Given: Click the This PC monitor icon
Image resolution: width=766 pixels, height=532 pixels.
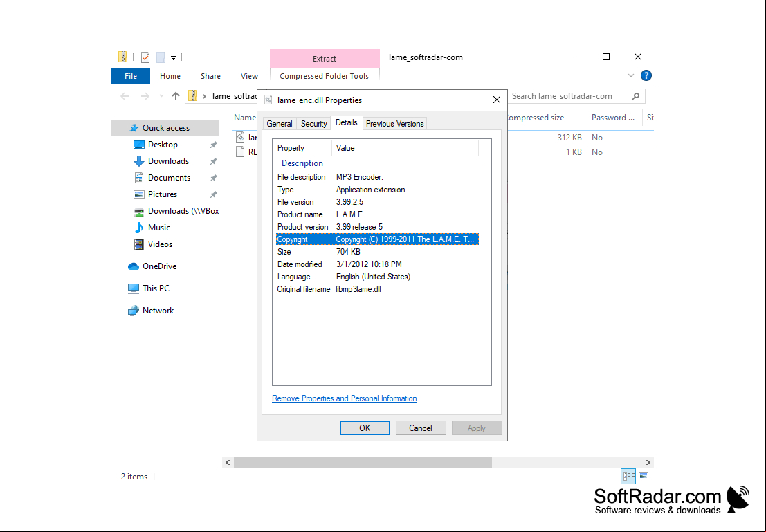Looking at the screenshot, I should click(134, 288).
